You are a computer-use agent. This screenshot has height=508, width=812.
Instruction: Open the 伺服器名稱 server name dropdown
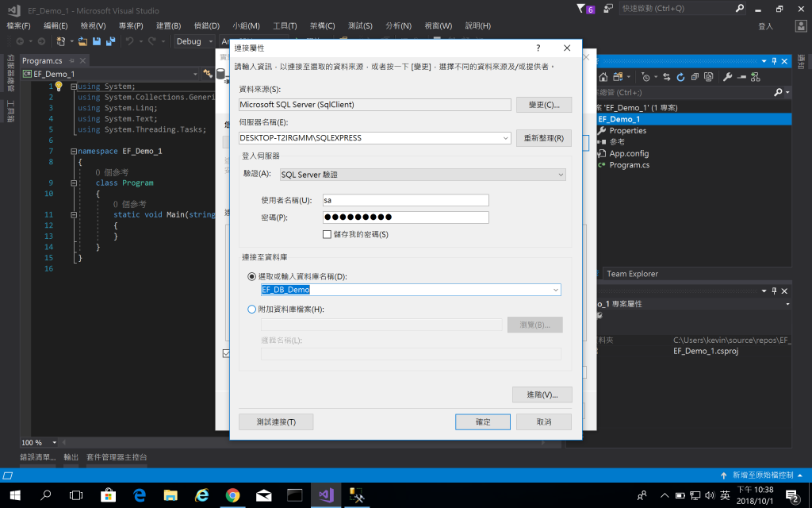tap(505, 138)
